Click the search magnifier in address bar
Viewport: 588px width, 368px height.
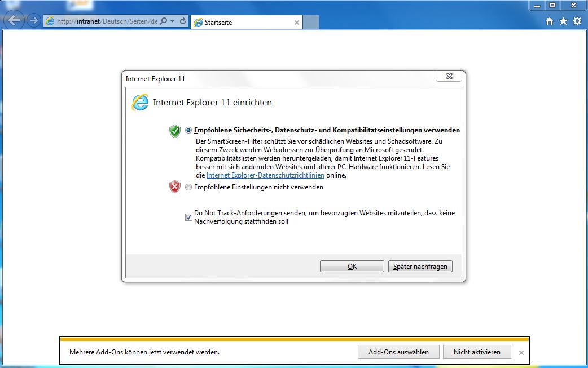pyautogui.click(x=164, y=21)
